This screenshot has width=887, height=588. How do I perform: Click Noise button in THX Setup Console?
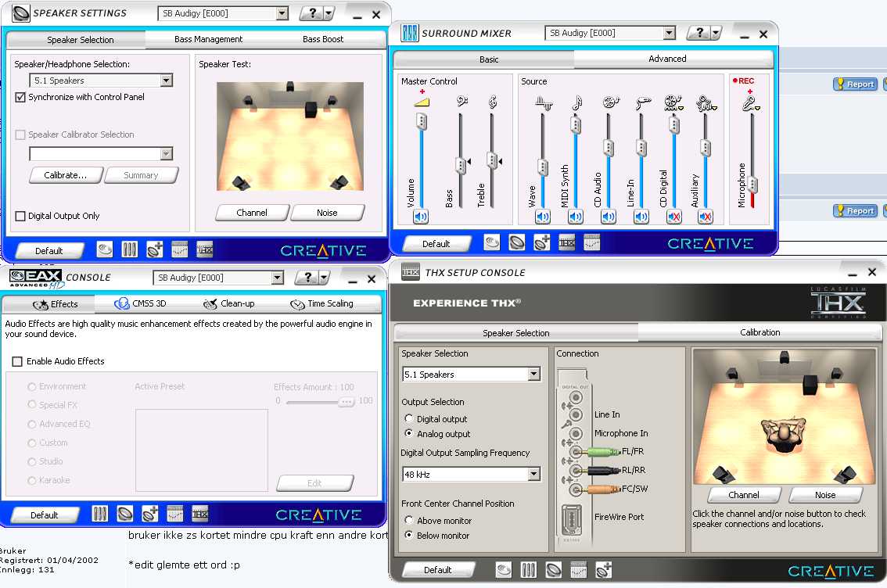[x=824, y=495]
